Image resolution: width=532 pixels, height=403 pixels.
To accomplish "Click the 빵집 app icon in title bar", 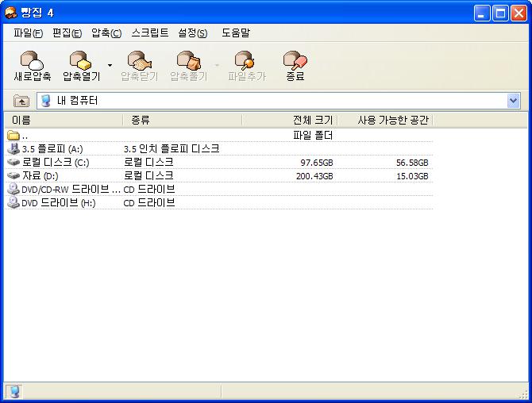I will click(11, 13).
